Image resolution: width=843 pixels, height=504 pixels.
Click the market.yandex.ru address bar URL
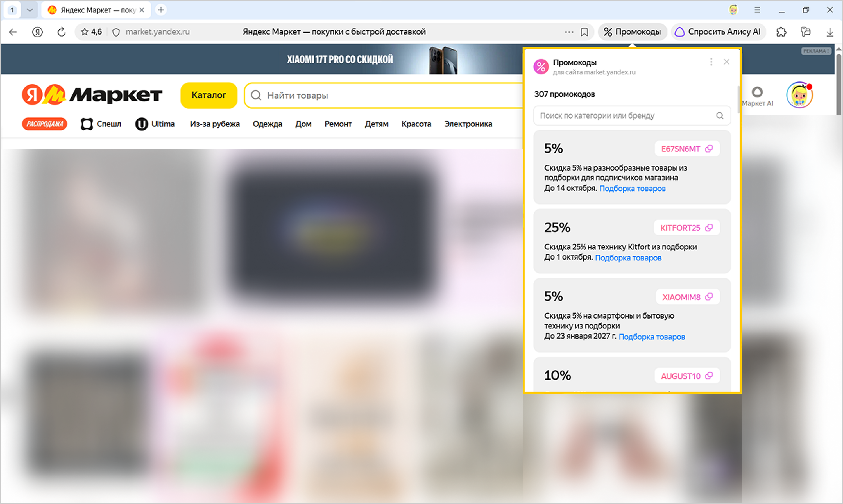click(158, 32)
